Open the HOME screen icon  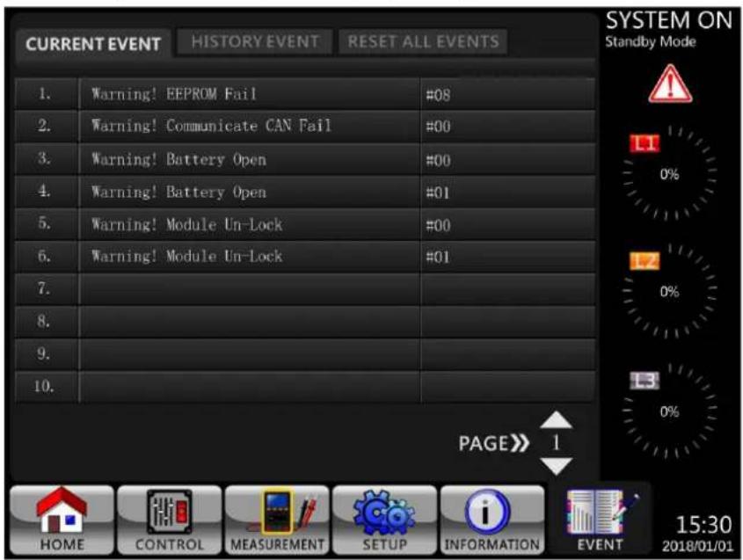point(62,520)
